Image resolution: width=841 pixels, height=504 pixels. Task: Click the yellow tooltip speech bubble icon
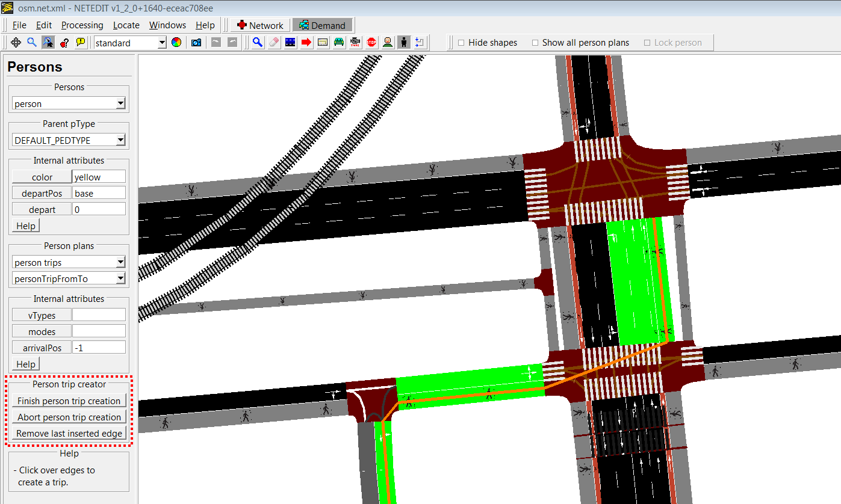point(81,43)
